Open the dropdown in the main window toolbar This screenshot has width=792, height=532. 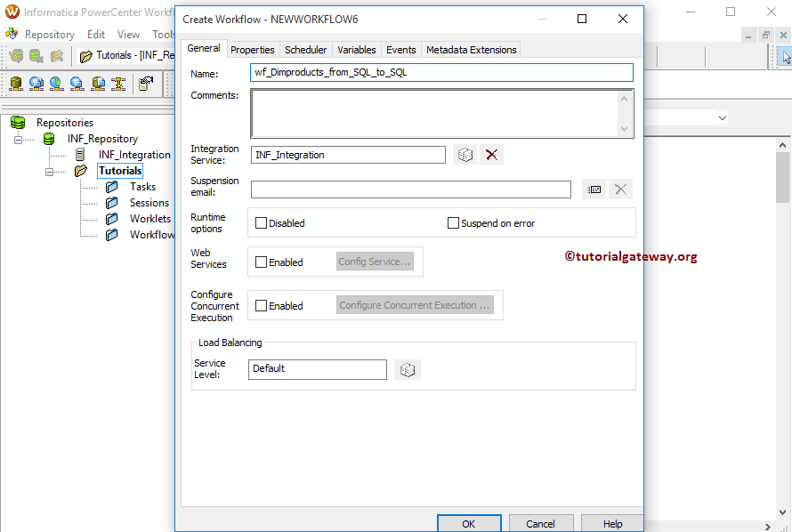pyautogui.click(x=723, y=118)
